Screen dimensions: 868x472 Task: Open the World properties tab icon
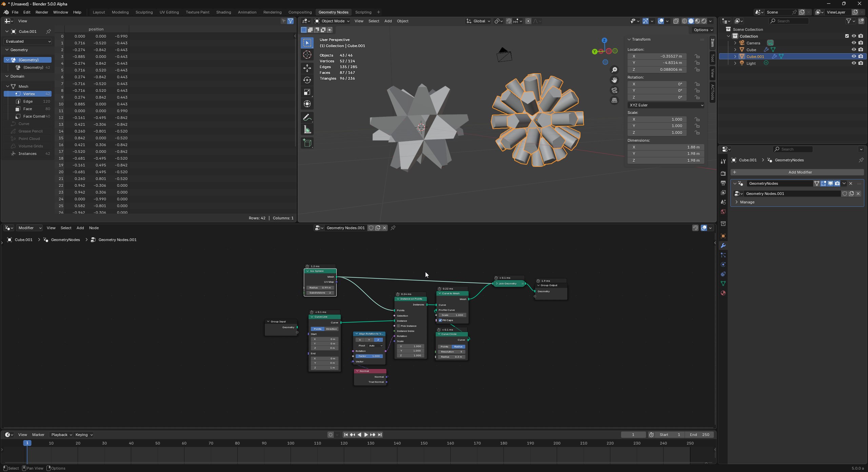click(x=723, y=212)
